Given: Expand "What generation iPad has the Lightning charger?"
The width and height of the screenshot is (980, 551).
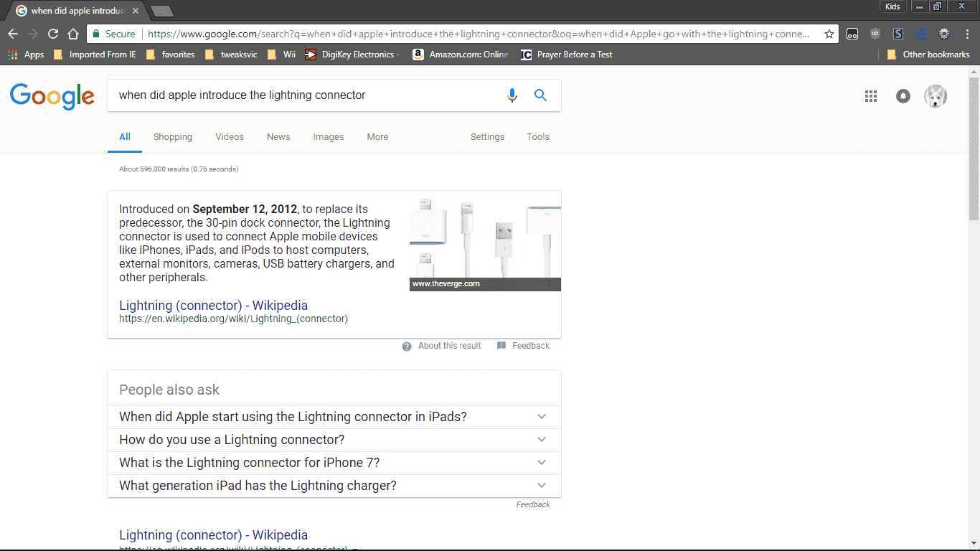Looking at the screenshot, I should pos(334,486).
